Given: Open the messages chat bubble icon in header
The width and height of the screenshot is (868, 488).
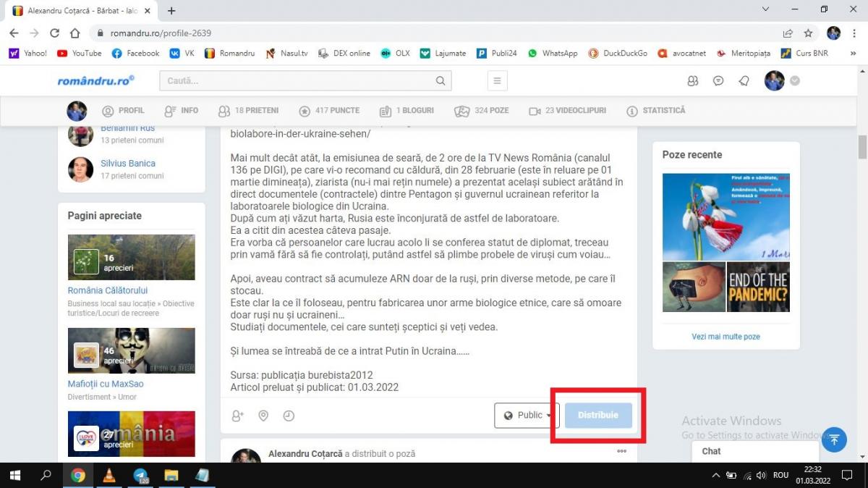Looking at the screenshot, I should 718,81.
